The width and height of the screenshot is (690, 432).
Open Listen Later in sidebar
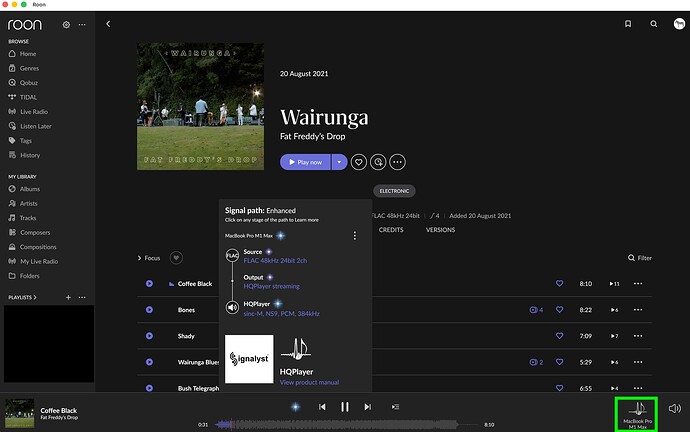(30, 126)
